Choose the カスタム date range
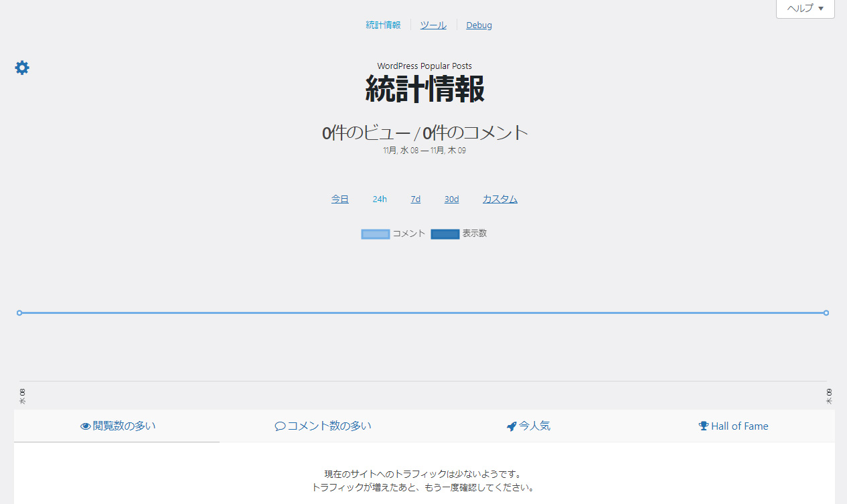Screen dimensions: 847x504 pos(500,199)
